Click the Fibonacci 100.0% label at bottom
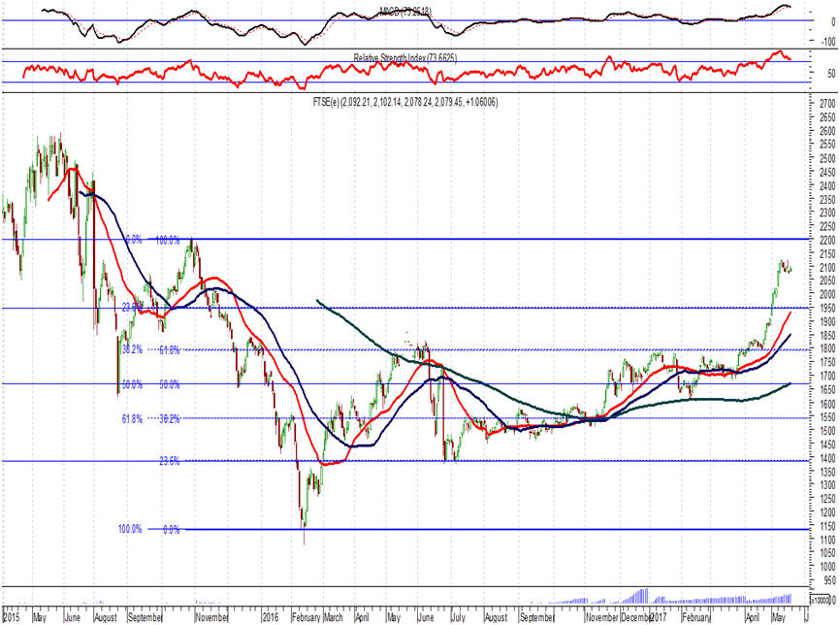 tap(130, 529)
